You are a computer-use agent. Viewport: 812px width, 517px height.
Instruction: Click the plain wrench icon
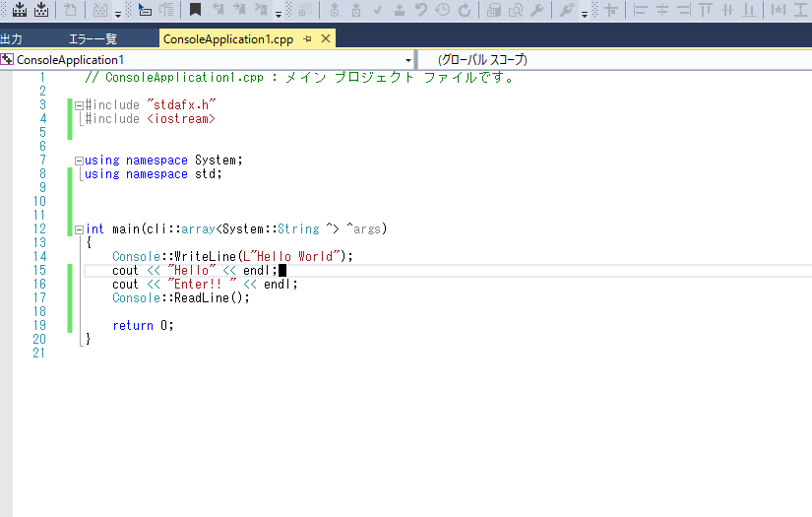tap(537, 10)
